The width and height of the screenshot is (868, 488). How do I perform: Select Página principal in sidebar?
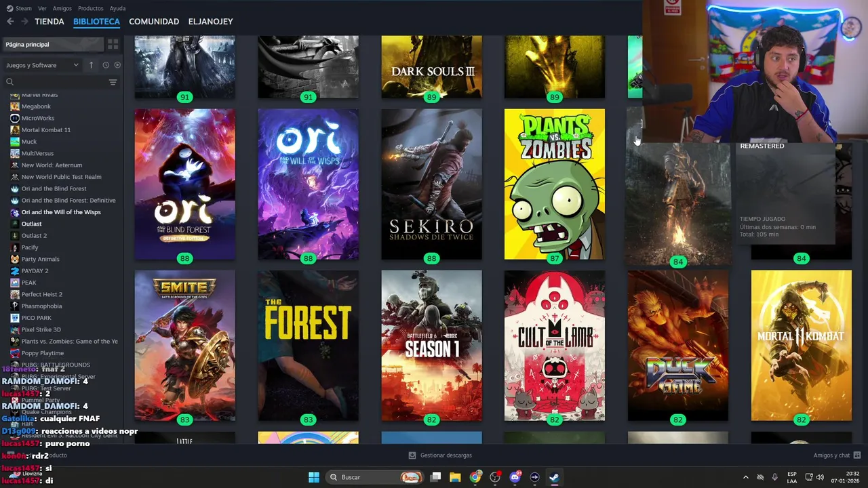[x=52, y=44]
